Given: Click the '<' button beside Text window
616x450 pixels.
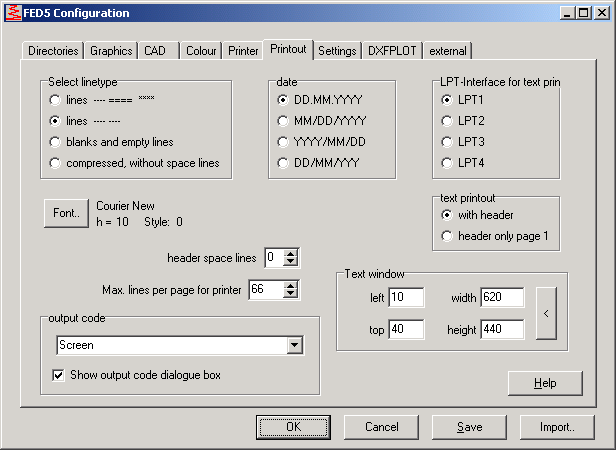Looking at the screenshot, I should pos(546,313).
